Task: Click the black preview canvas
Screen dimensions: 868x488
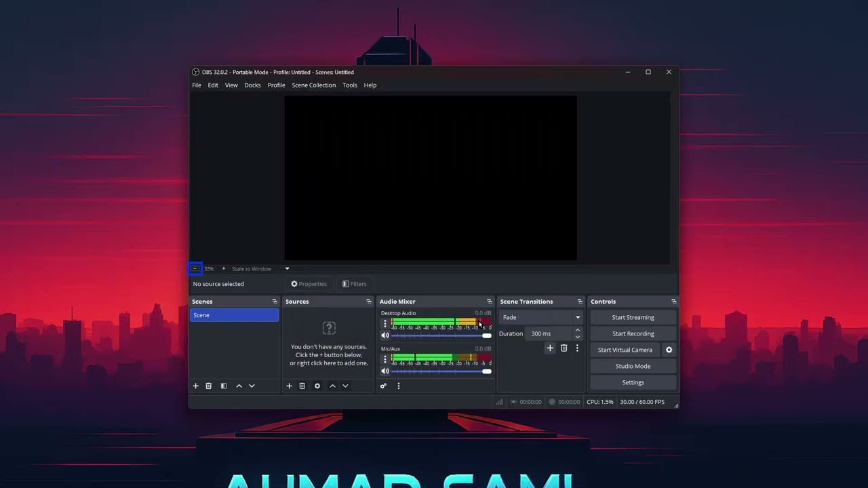Action: 431,178
